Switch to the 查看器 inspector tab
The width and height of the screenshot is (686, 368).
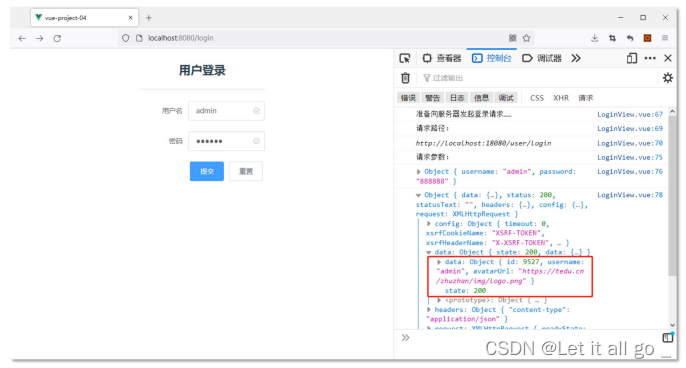(x=441, y=58)
